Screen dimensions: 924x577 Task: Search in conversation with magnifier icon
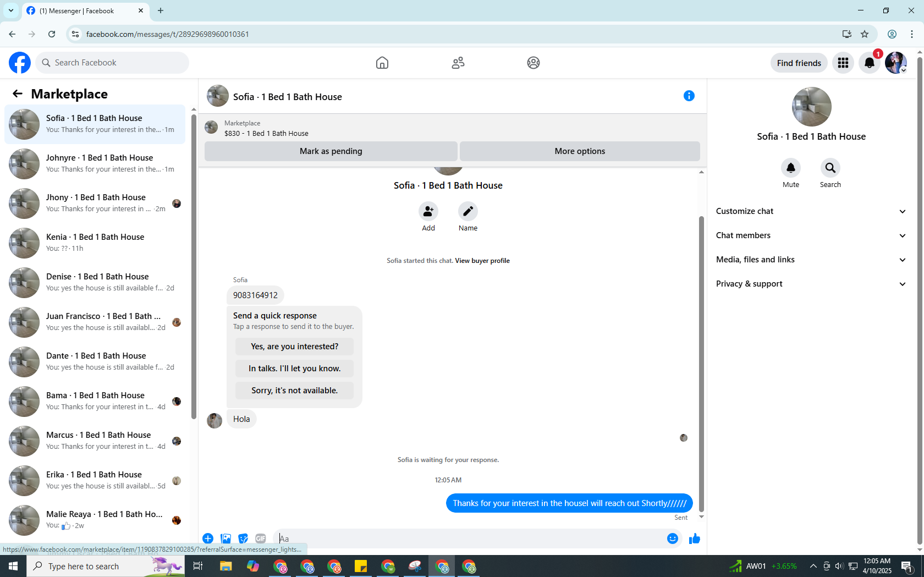pos(831,168)
